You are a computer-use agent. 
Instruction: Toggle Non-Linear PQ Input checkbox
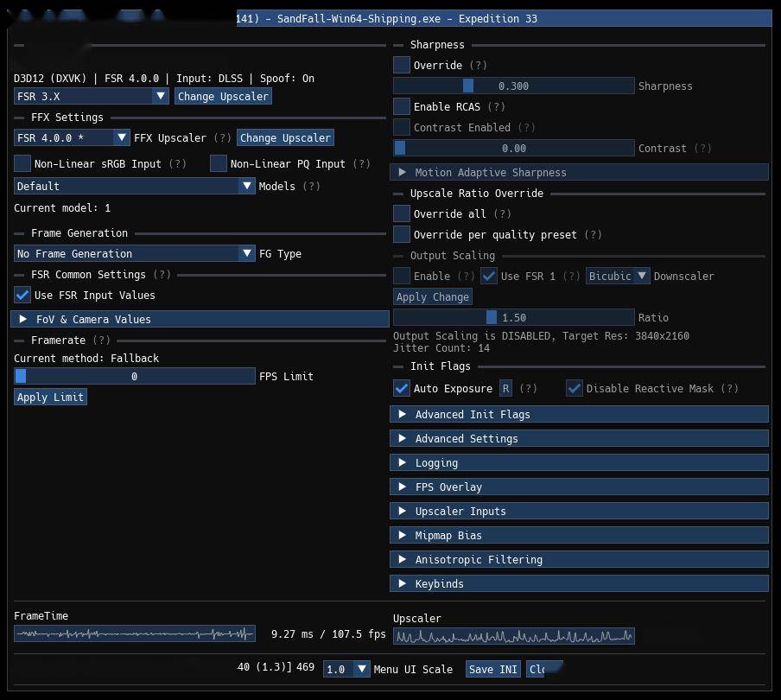pos(219,163)
